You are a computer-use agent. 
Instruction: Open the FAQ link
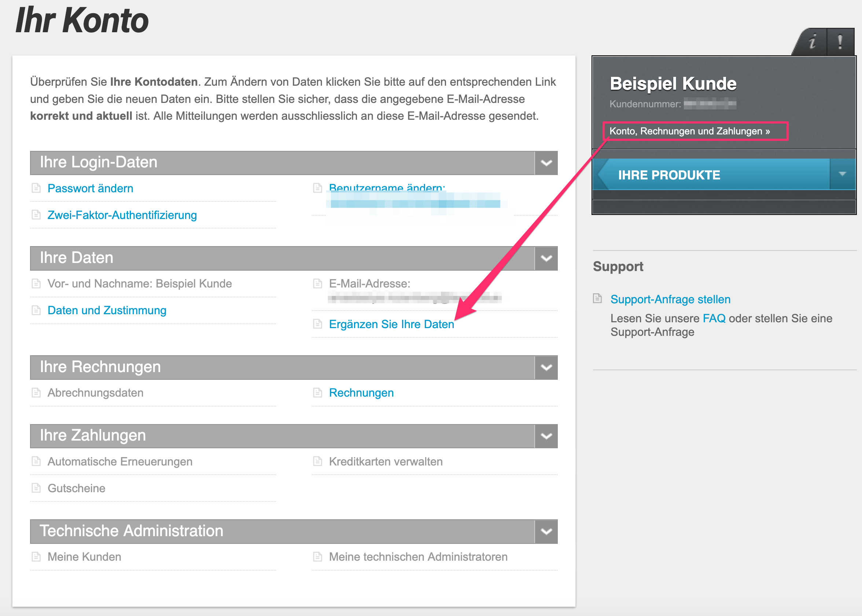click(714, 318)
